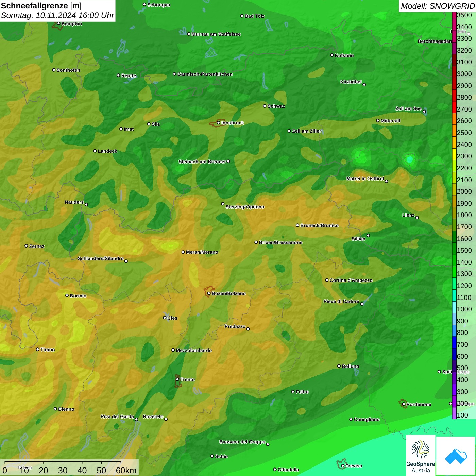Image resolution: width=476 pixels, height=476 pixels.
Task: Click the 'Bassano del Grappa' label
Action: click(x=242, y=442)
